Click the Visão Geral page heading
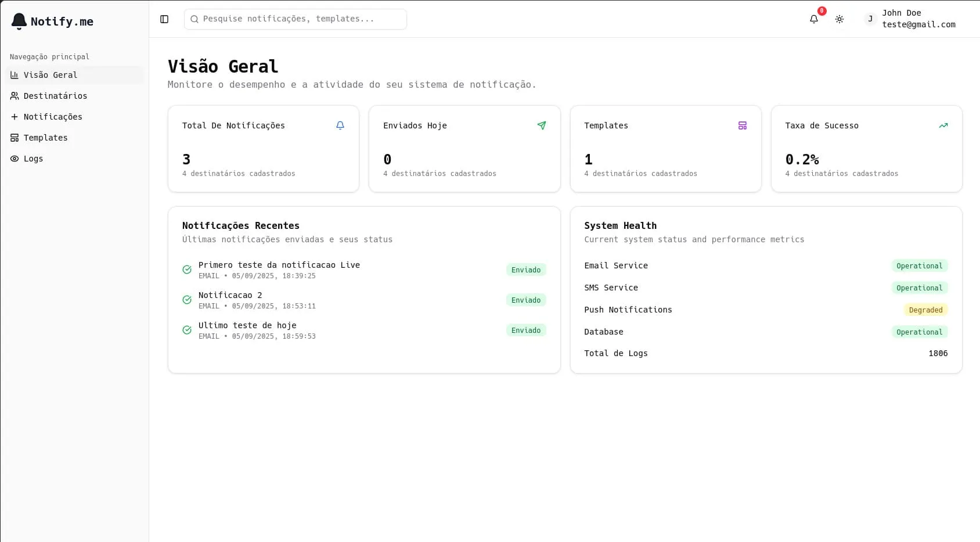The width and height of the screenshot is (980, 542). [x=223, y=66]
